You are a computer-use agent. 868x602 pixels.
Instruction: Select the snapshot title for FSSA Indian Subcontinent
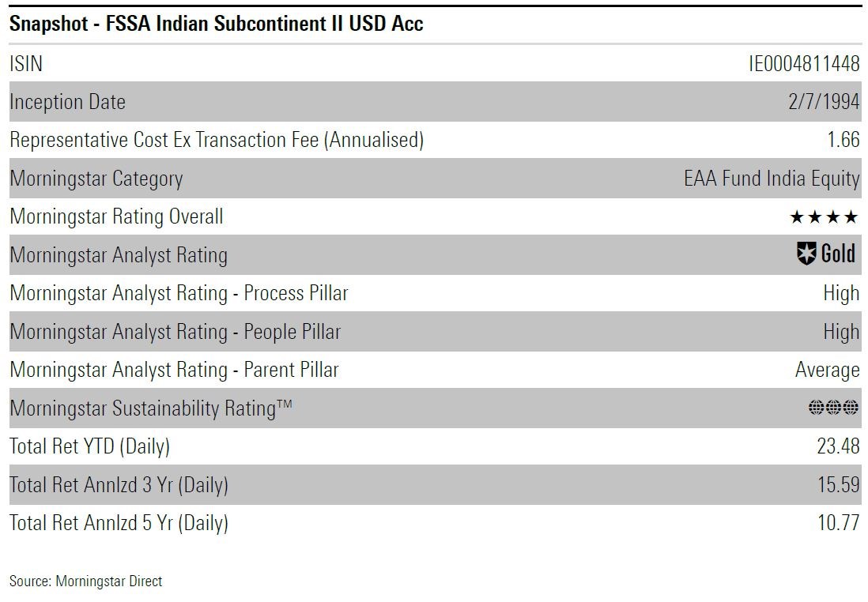217,24
